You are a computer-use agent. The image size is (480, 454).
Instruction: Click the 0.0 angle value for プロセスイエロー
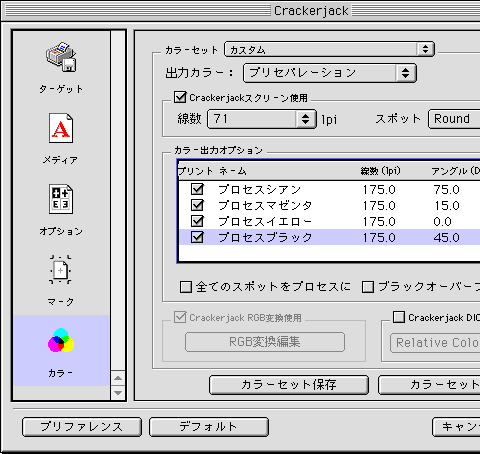[x=442, y=222]
